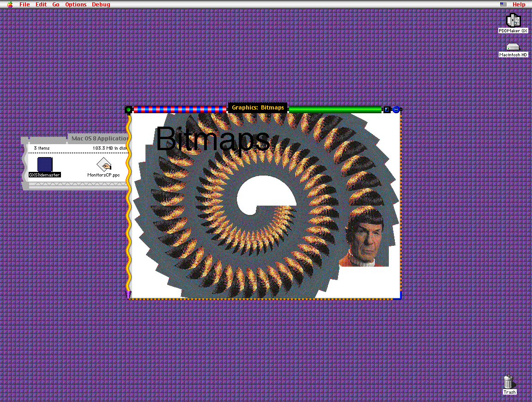Image resolution: width=532 pixels, height=402 pixels.
Task: Click the GXSlidemaster file name label
Action: 45,175
